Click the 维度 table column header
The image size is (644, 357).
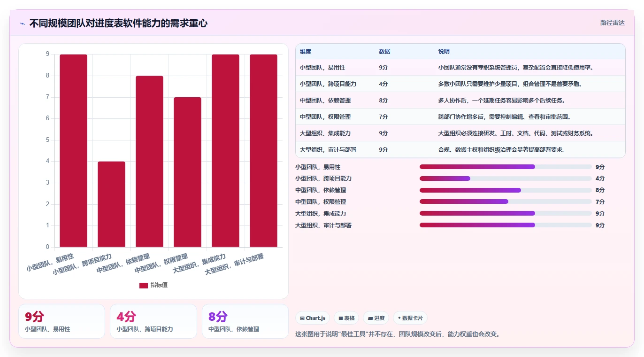point(306,52)
